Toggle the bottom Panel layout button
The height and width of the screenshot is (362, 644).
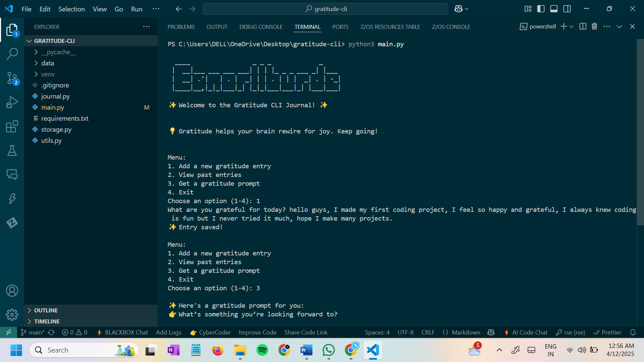pos(554,9)
